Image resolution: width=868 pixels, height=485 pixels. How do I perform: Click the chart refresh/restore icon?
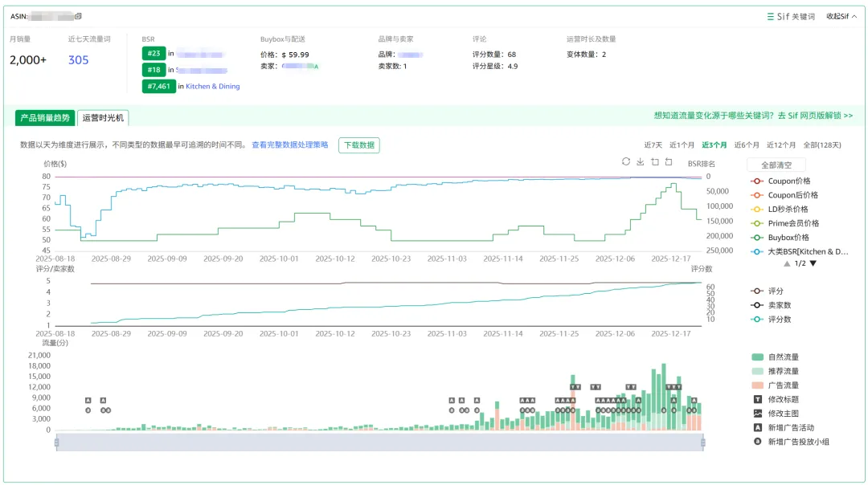(x=626, y=161)
